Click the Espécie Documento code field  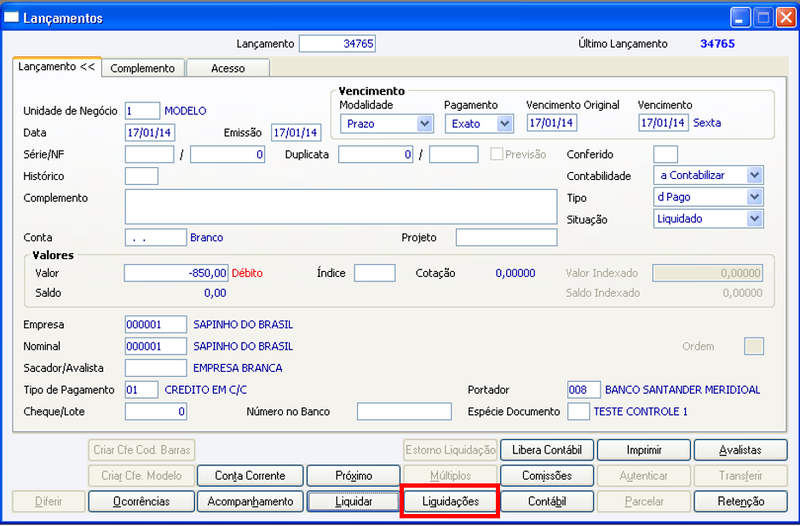579,412
